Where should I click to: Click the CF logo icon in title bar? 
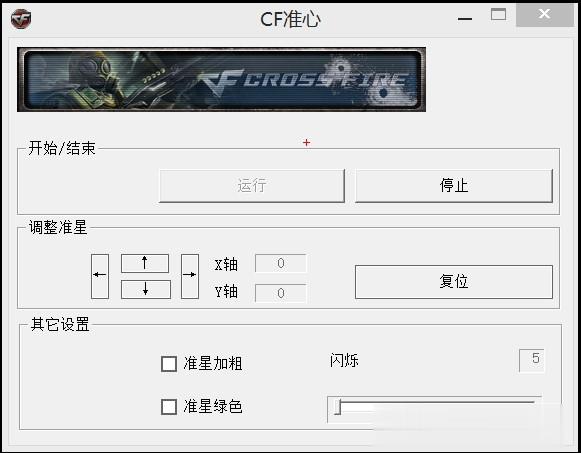click(x=21, y=19)
